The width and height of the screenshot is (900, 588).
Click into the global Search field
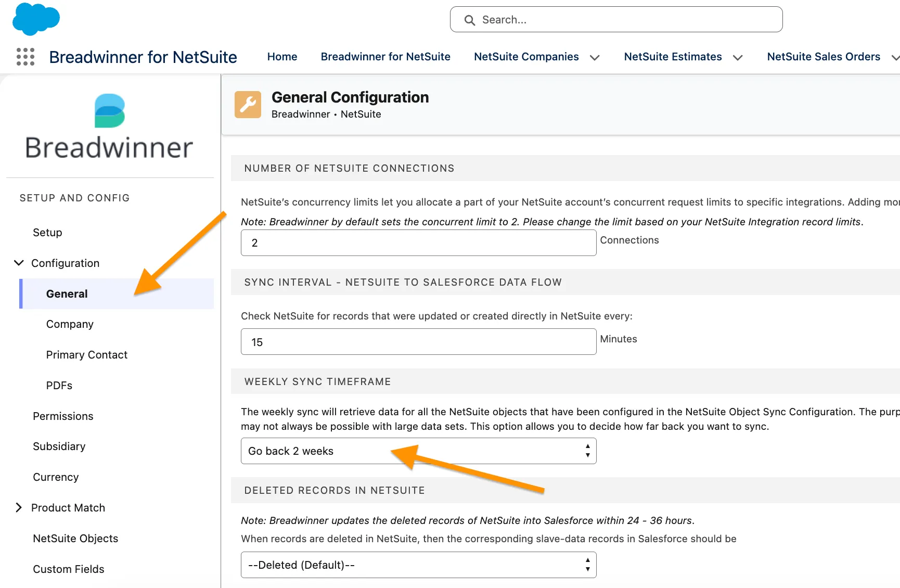616,20
